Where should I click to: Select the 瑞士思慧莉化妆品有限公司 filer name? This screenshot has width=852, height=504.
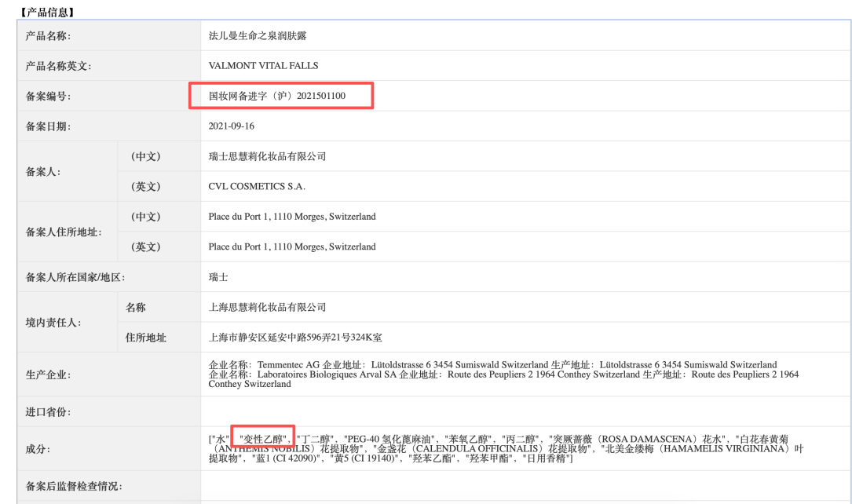(267, 156)
